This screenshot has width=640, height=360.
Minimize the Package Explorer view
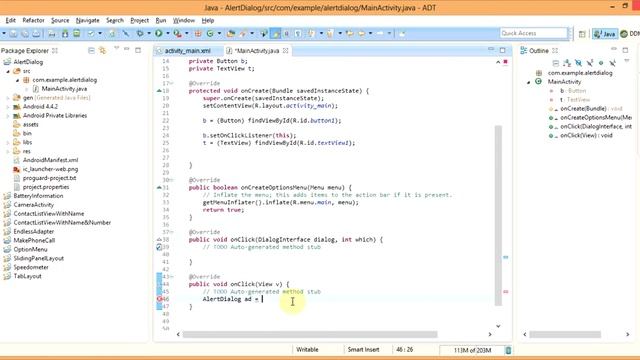pos(127,49)
